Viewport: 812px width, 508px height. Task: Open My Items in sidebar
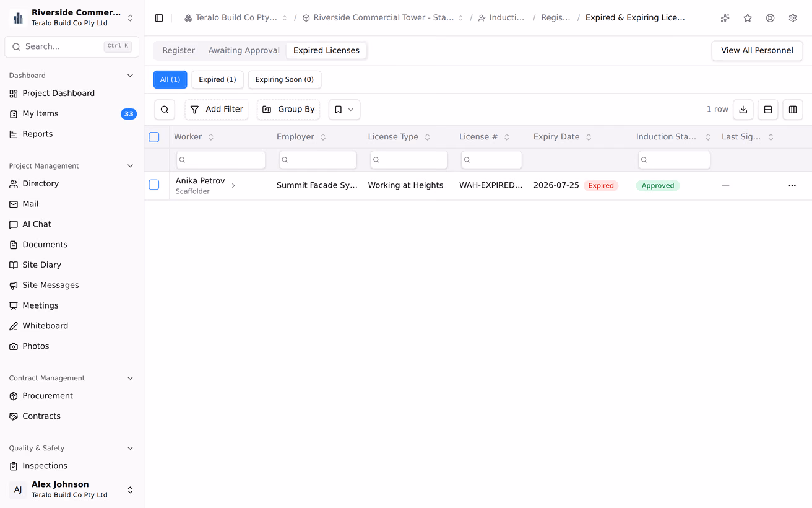[72, 114]
